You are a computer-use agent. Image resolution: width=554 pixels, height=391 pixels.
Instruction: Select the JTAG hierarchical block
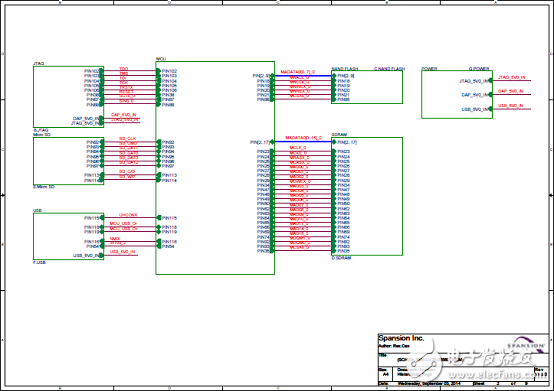pyautogui.click(x=69, y=97)
